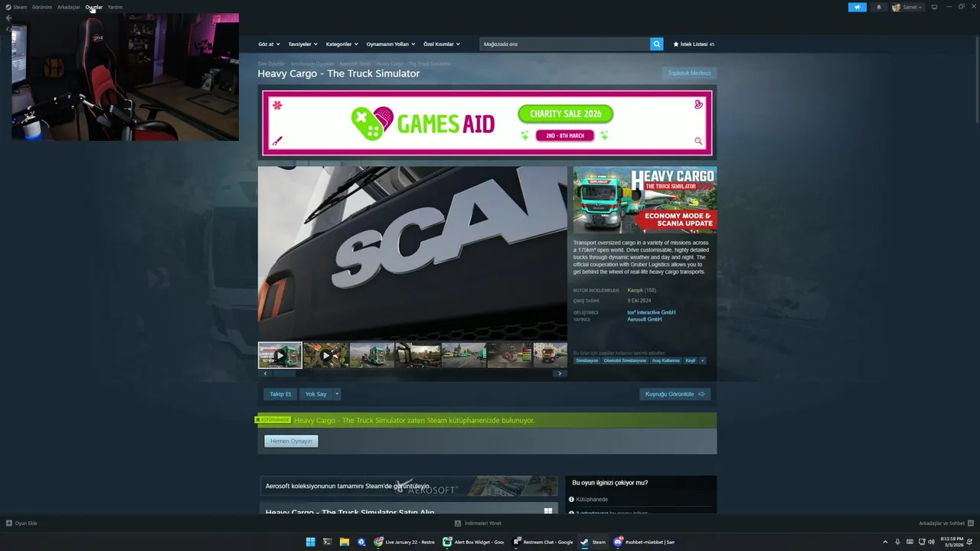The width and height of the screenshot is (980, 551).
Task: Open the Arkadaşlar menu
Action: click(x=69, y=7)
